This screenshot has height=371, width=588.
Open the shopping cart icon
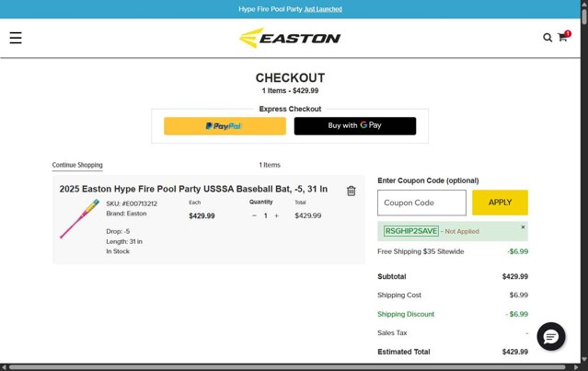[x=563, y=37]
